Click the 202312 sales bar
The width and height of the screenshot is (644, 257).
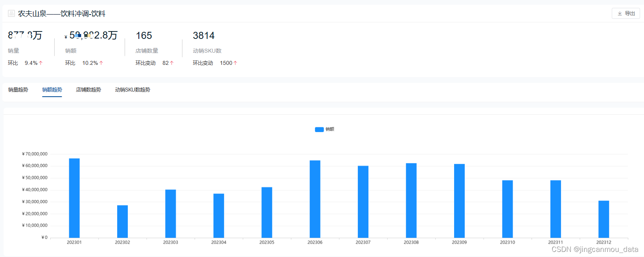(x=604, y=219)
